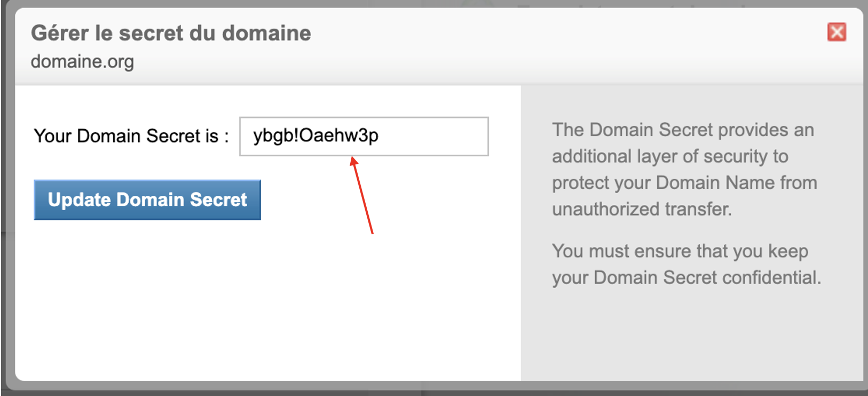Click the words "unauthorized transfer" in description
The image size is (868, 396).
[641, 209]
